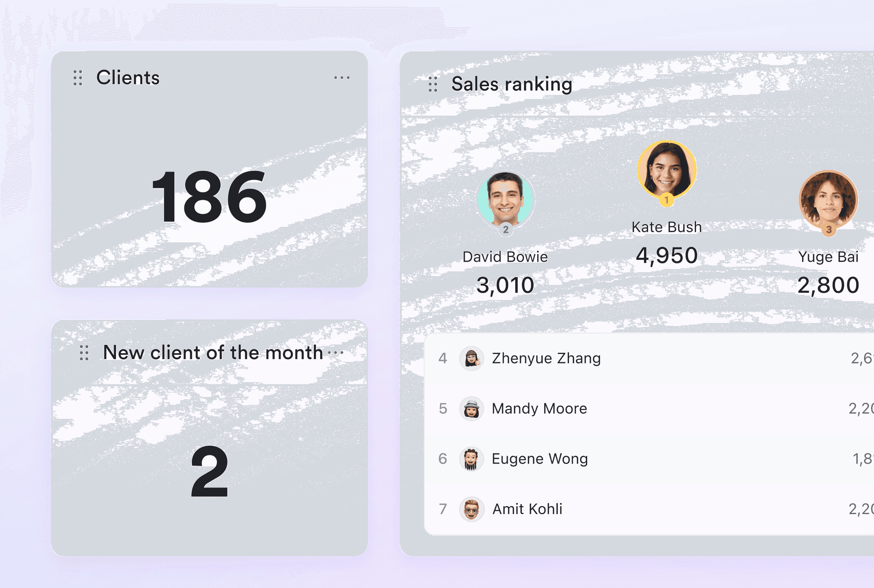Open the Clients widget three-dot menu
The height and width of the screenshot is (588, 874).
(342, 78)
